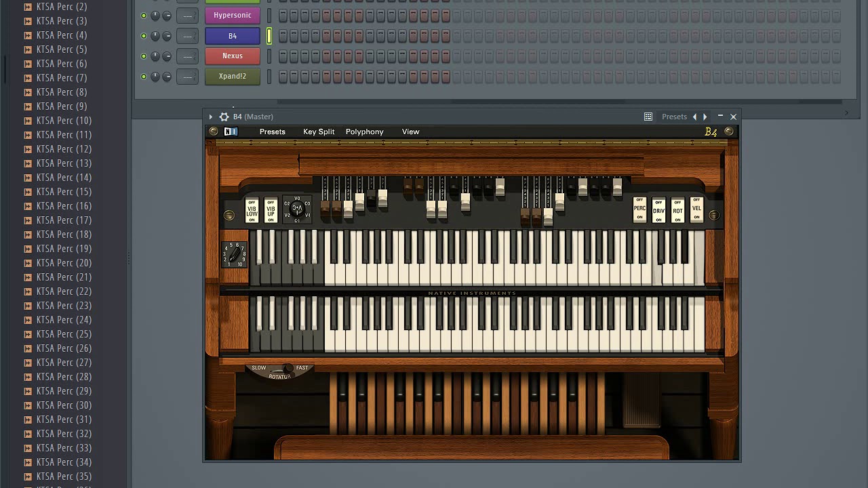
Task: Open the Presets selector in the title bar
Action: (x=674, y=117)
